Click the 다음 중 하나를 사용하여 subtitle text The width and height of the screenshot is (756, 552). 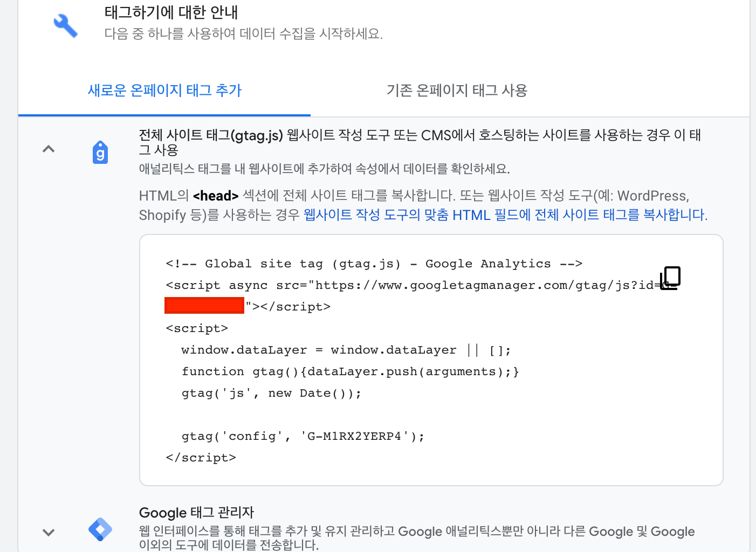click(243, 34)
